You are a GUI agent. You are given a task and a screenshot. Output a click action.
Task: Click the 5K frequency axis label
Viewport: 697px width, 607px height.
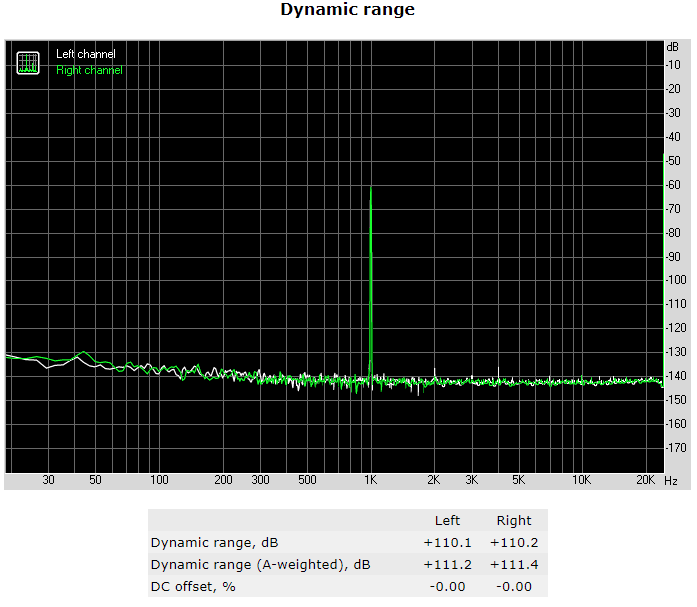pyautogui.click(x=518, y=480)
